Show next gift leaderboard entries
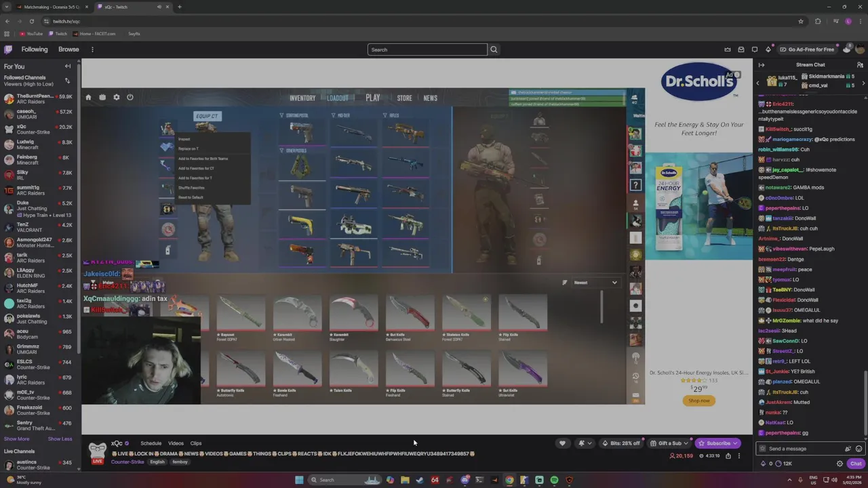Screen dimensions: 868x488 [863, 83]
